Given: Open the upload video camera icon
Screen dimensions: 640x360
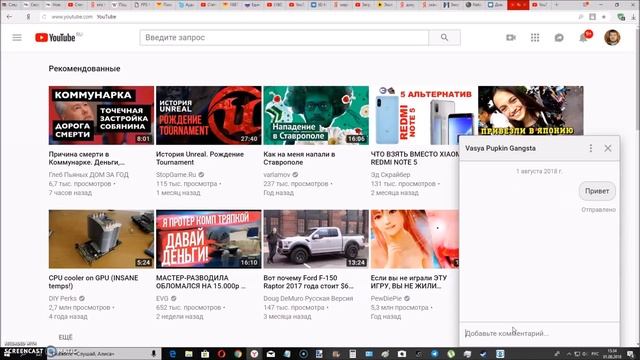Looking at the screenshot, I should click(511, 38).
